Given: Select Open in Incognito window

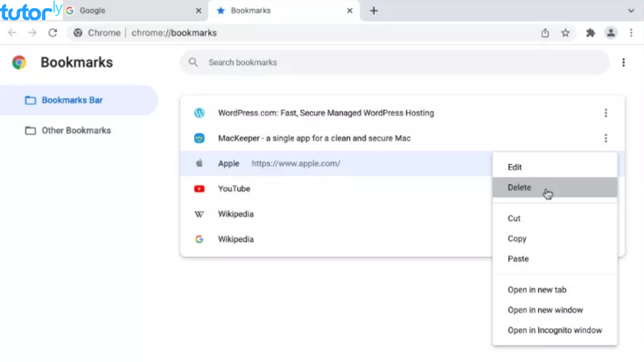Looking at the screenshot, I should pos(555,330).
